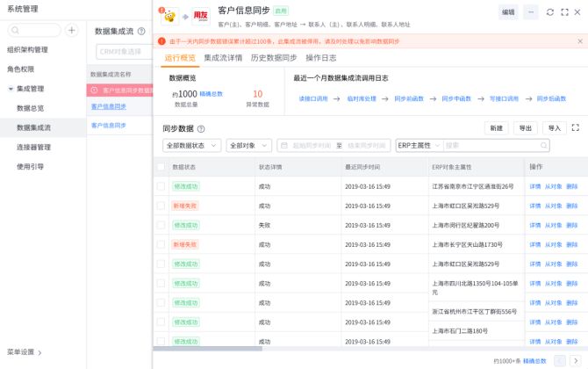Toggle the select-all checkbox in table header

coord(161,167)
